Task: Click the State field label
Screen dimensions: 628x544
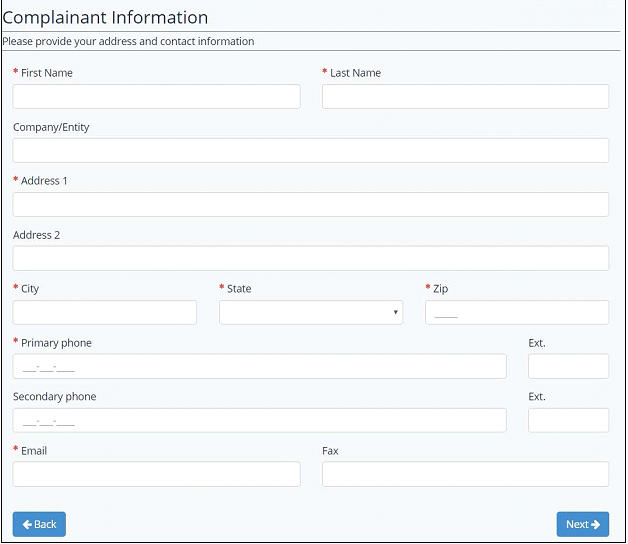Action: [239, 289]
